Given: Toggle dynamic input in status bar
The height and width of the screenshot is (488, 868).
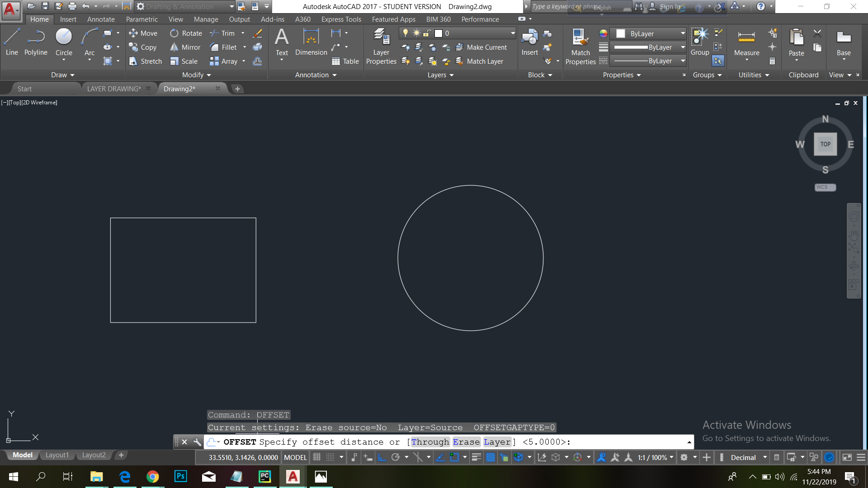Looking at the screenshot, I should [368, 457].
